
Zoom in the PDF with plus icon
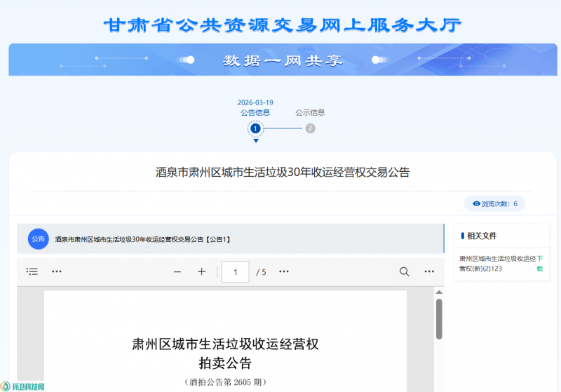pos(201,271)
